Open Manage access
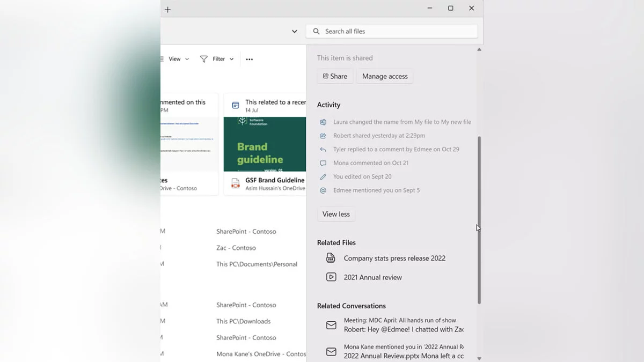Image resolution: width=644 pixels, height=362 pixels. pyautogui.click(x=385, y=76)
